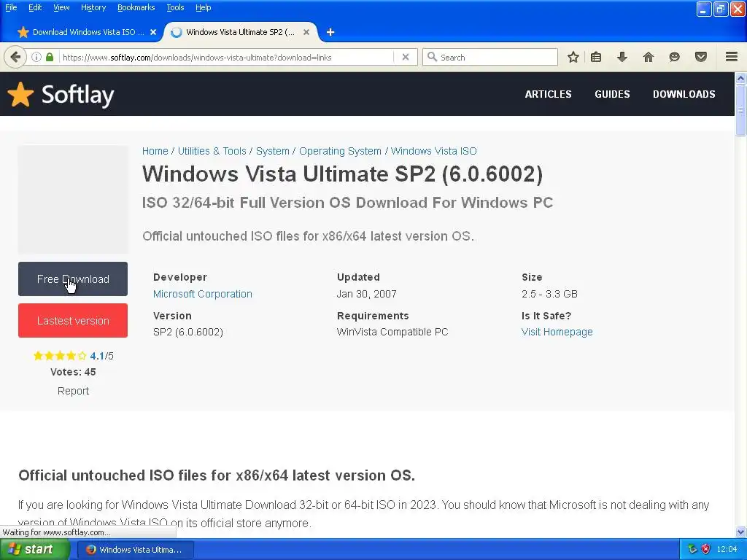Click the page scrollbar up arrow
Screen dimensions: 747x560
[x=740, y=78]
